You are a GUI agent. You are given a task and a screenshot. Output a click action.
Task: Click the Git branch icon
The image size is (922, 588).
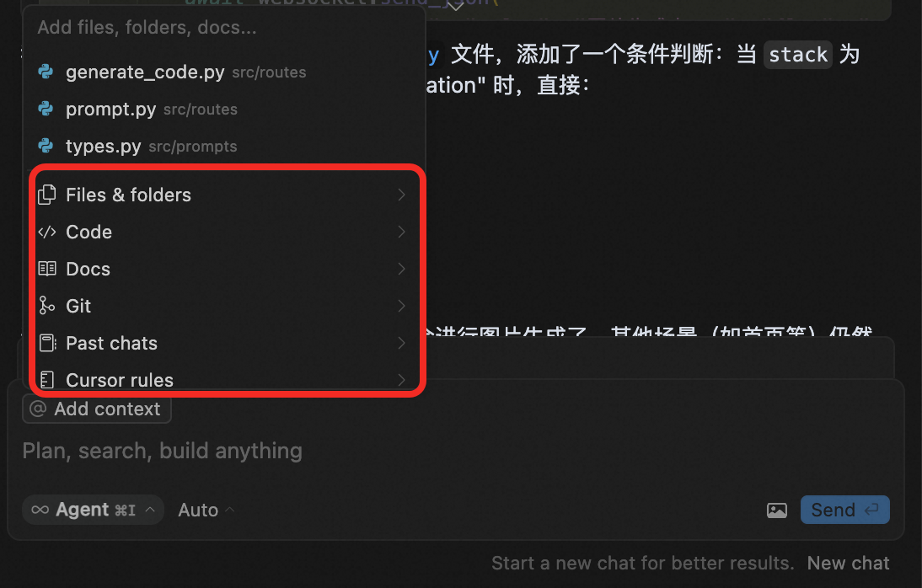(x=47, y=306)
